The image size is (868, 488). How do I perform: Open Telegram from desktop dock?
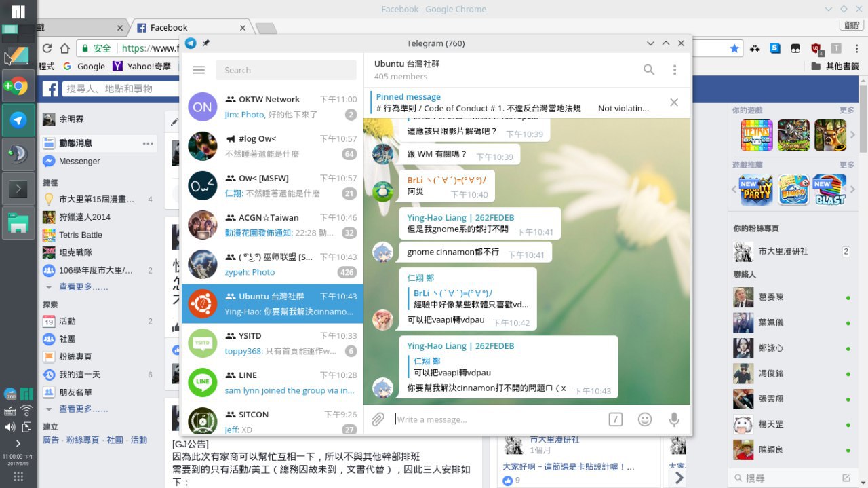point(18,120)
